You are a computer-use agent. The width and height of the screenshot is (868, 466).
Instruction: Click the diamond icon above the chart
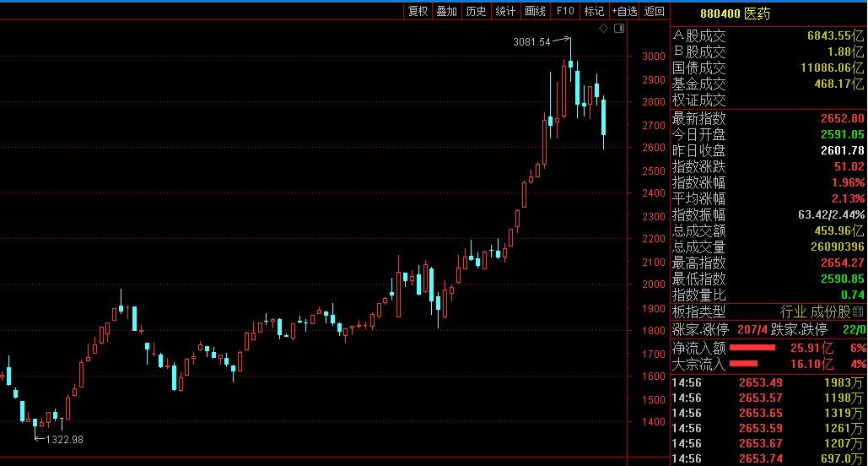click(603, 29)
